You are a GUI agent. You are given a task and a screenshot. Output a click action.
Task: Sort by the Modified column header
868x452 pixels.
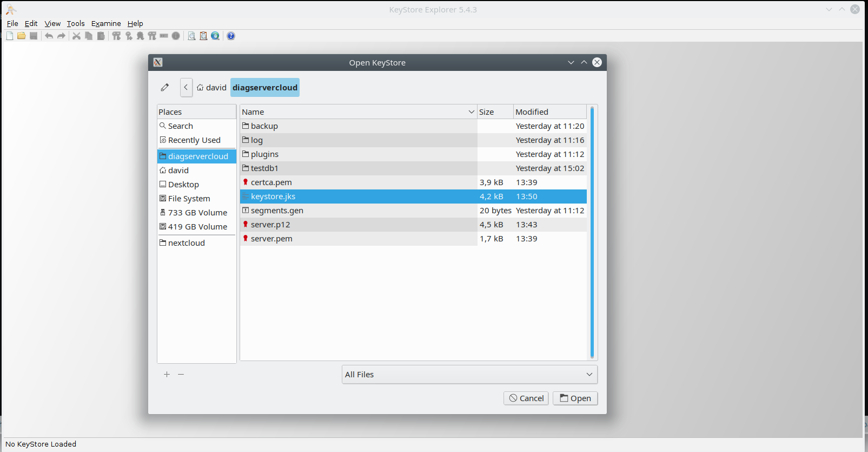pos(549,112)
